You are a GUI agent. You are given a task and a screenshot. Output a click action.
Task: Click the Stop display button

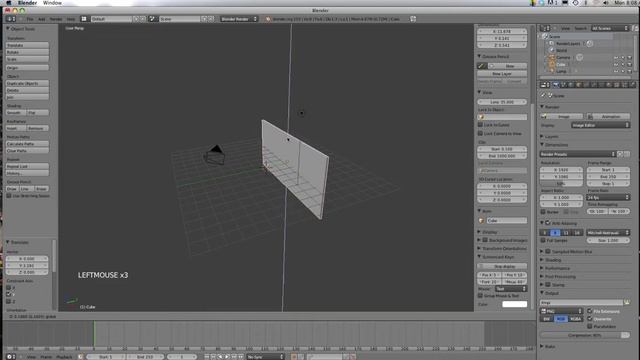pyautogui.click(x=502, y=266)
